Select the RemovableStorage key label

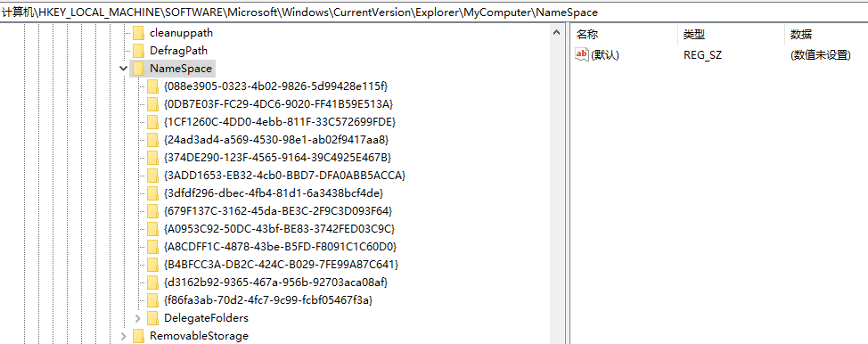[199, 336]
